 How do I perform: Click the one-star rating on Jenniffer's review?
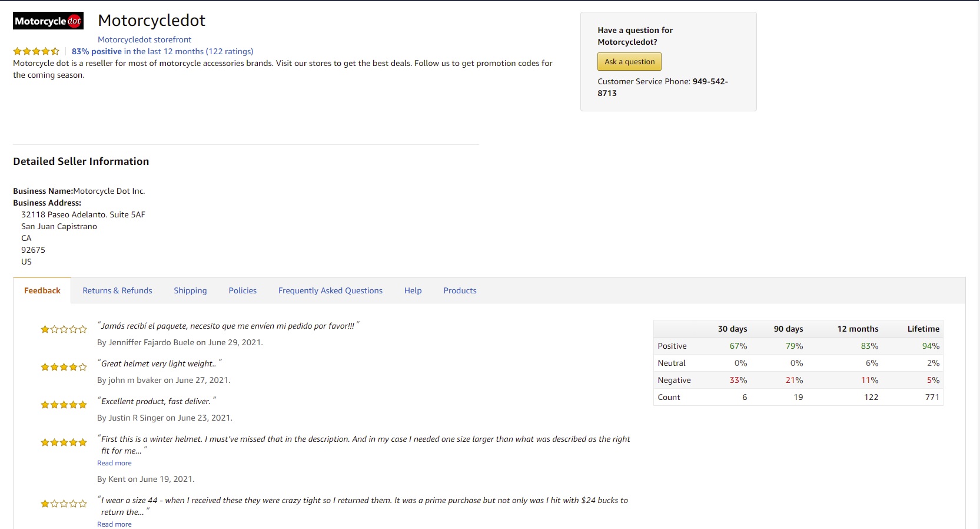pyautogui.click(x=64, y=329)
